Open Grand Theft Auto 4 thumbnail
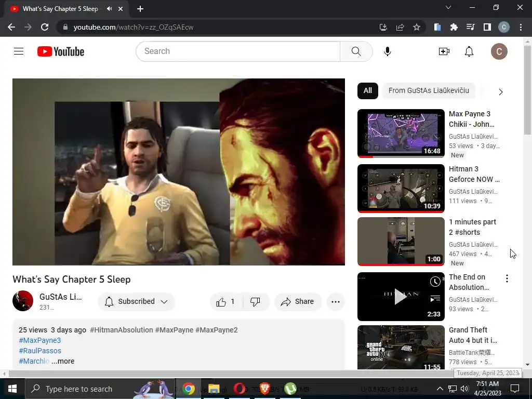The height and width of the screenshot is (399, 532). point(401,348)
